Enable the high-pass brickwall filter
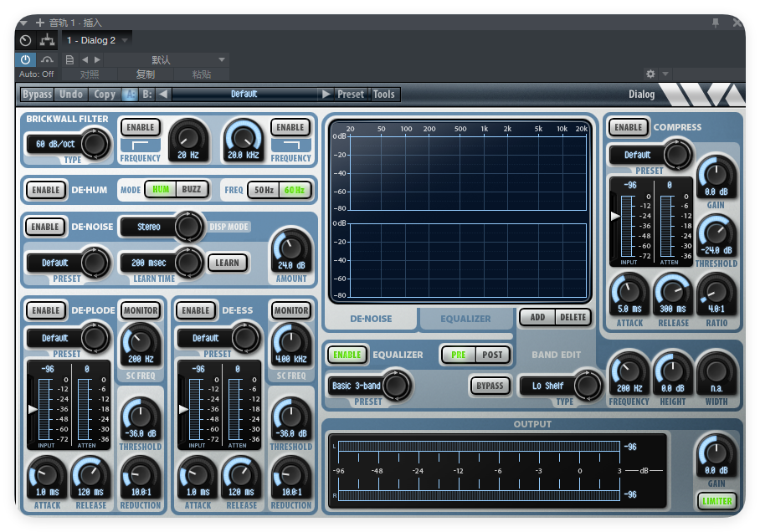 (140, 127)
